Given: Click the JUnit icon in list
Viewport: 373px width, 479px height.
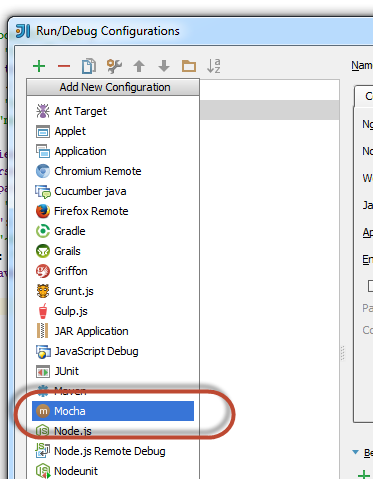Looking at the screenshot, I should [43, 371].
